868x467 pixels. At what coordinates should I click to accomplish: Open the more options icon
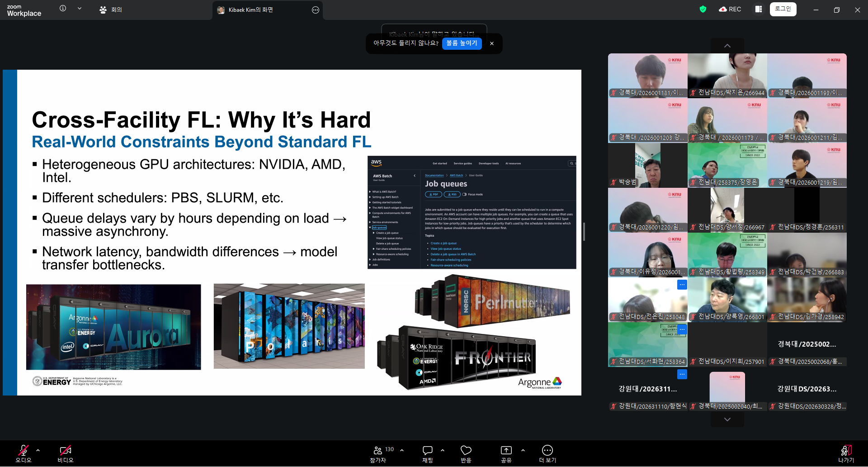pos(547,453)
